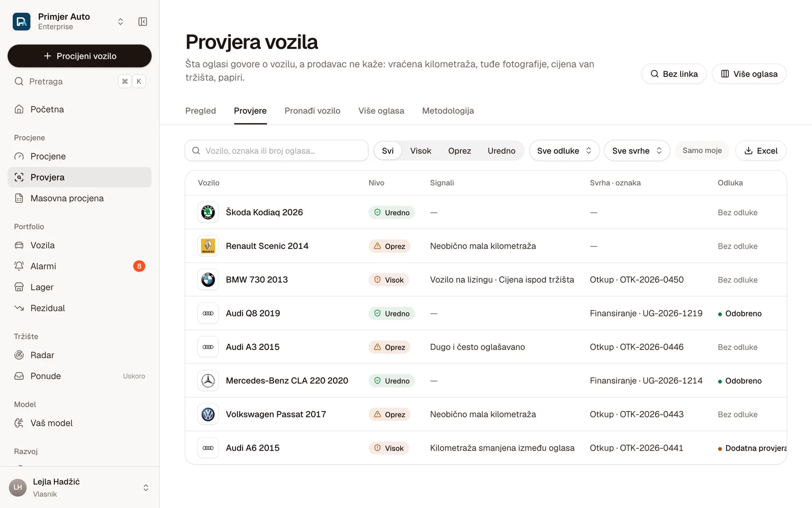
Task: Click the Provjera scan icon in sidebar
Action: pos(19,177)
